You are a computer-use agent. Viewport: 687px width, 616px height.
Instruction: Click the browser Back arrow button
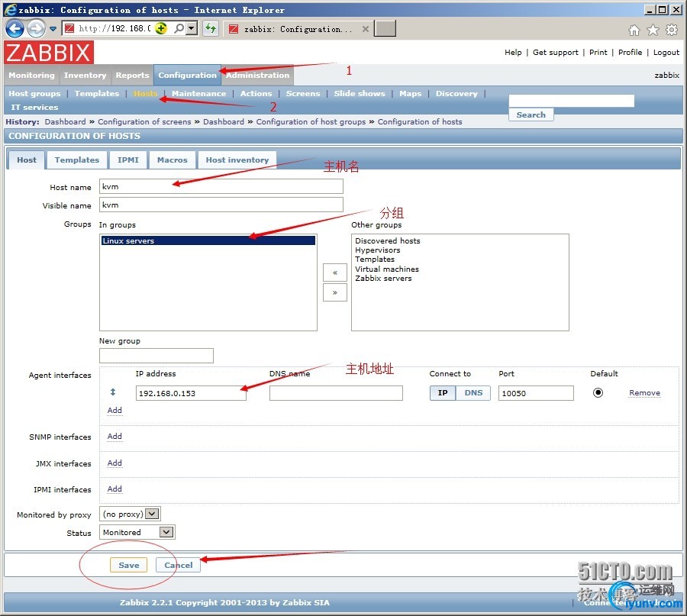15,29
